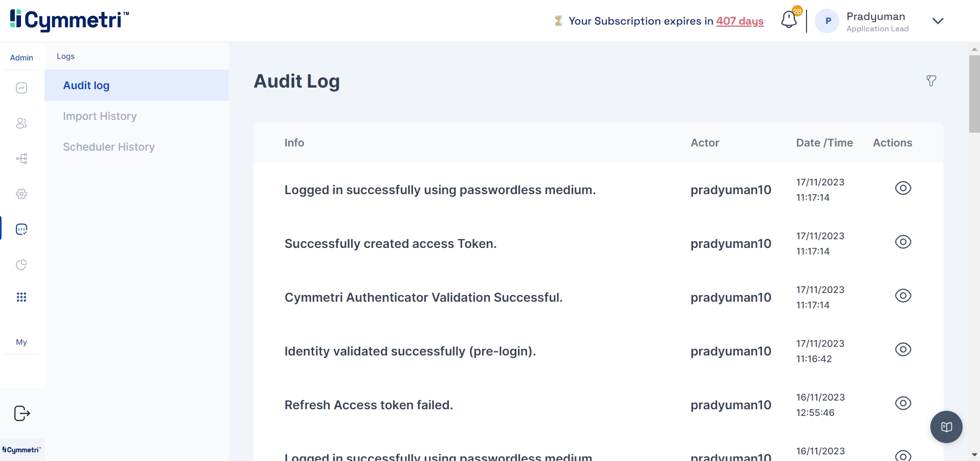Click the Cymmetri logo at top left
The height and width of the screenshot is (461, 980).
69,20
